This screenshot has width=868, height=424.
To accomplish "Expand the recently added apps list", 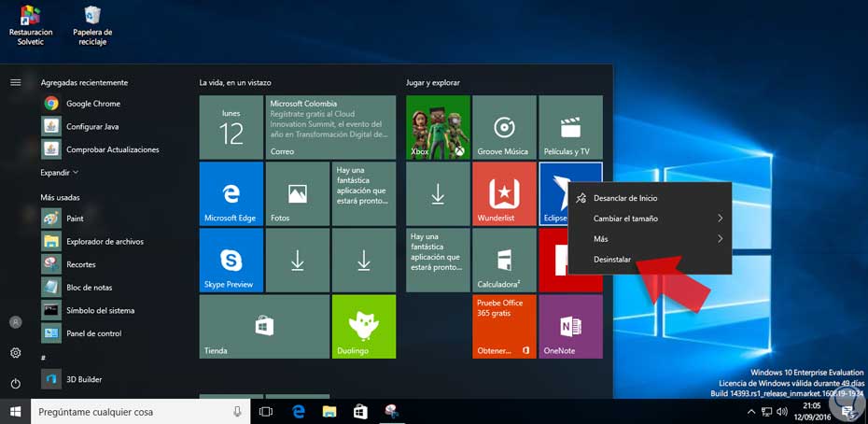I will [x=60, y=173].
